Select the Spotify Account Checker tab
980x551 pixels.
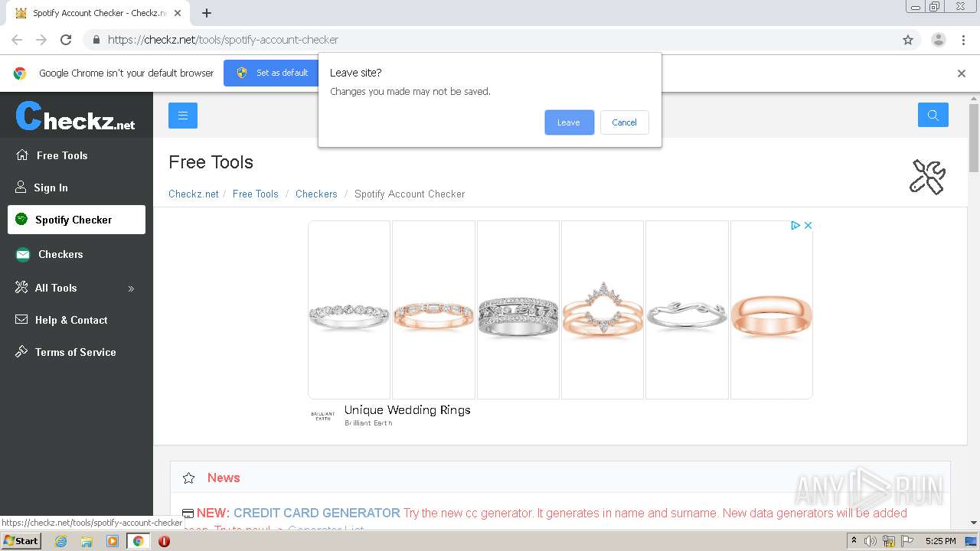[x=98, y=13]
